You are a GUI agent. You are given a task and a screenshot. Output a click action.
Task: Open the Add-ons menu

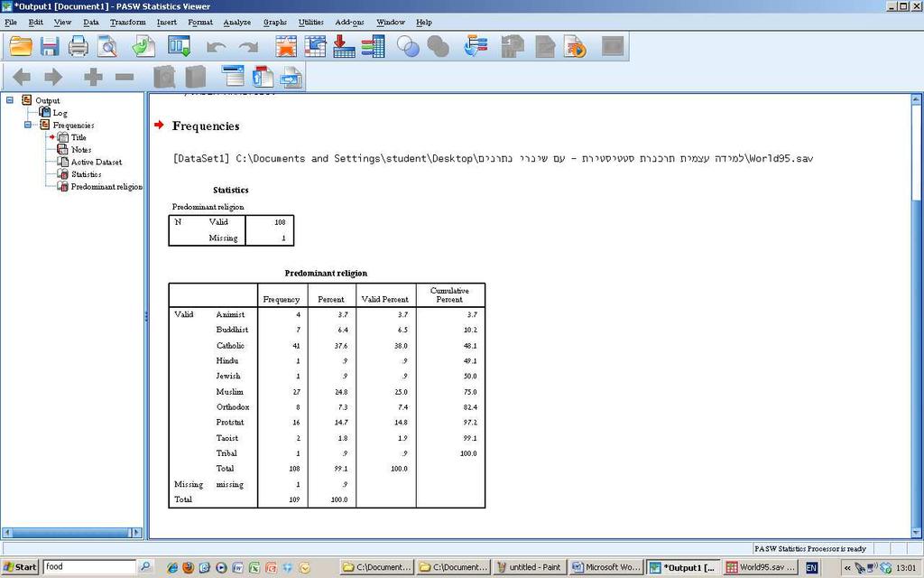point(349,23)
